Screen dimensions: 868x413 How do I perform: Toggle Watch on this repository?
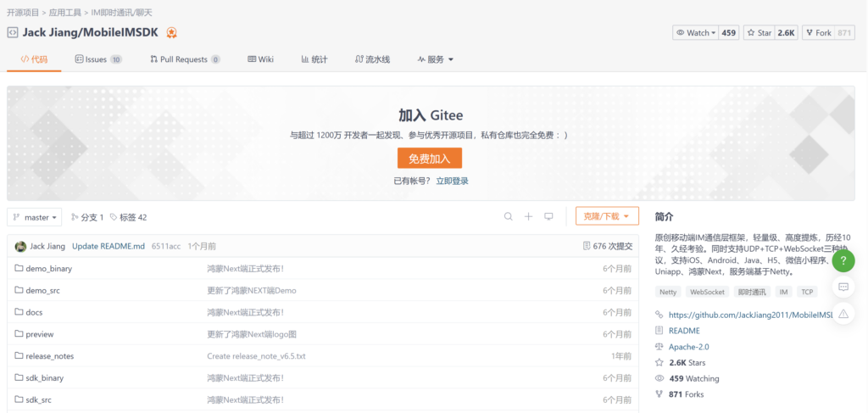click(694, 33)
